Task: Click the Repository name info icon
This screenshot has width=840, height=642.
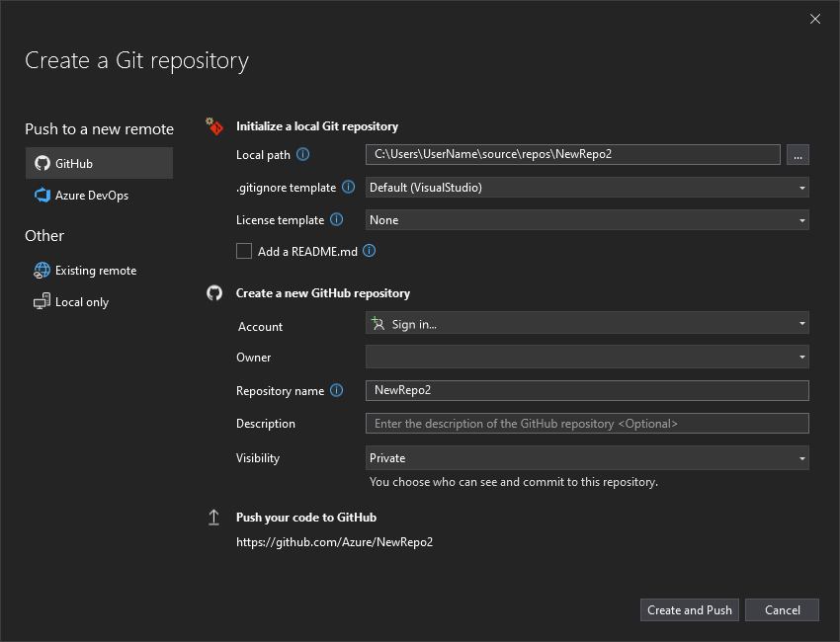Action: [337, 390]
